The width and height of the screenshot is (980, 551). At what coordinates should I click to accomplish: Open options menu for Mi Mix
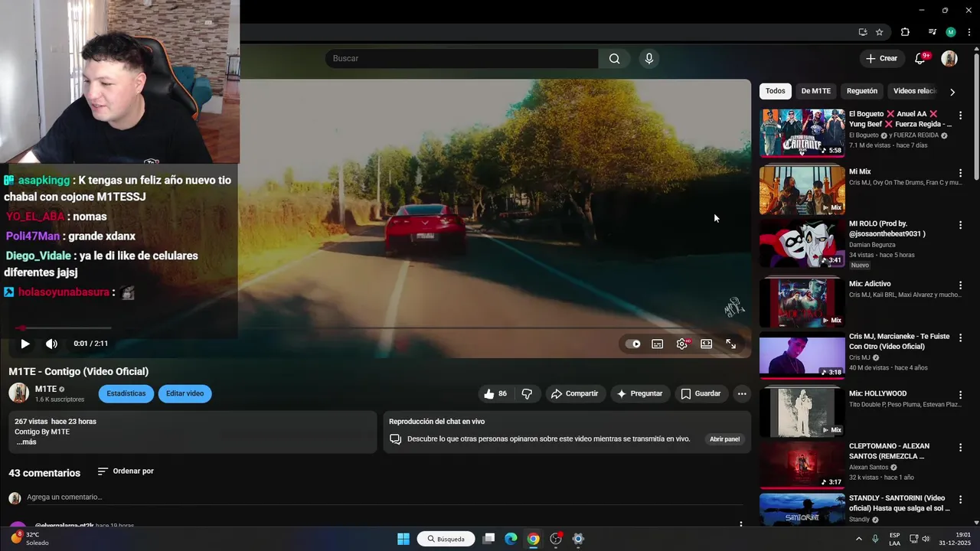[x=960, y=174]
